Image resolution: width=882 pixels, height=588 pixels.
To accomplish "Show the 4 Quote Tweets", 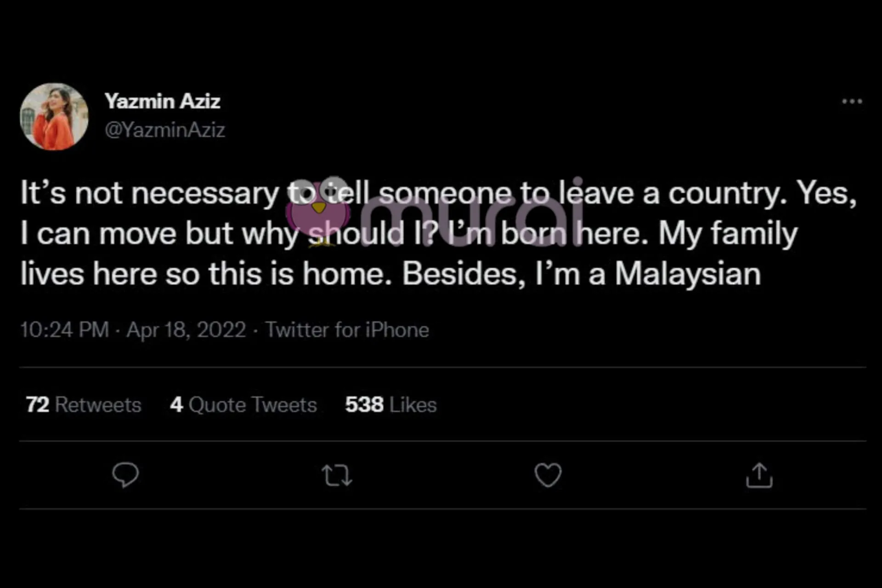I will coord(243,405).
